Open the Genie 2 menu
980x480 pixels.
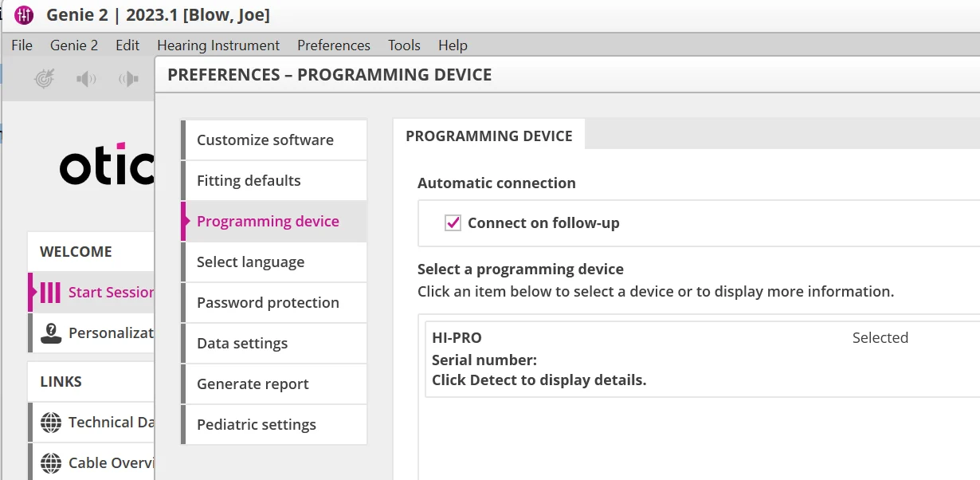click(74, 45)
